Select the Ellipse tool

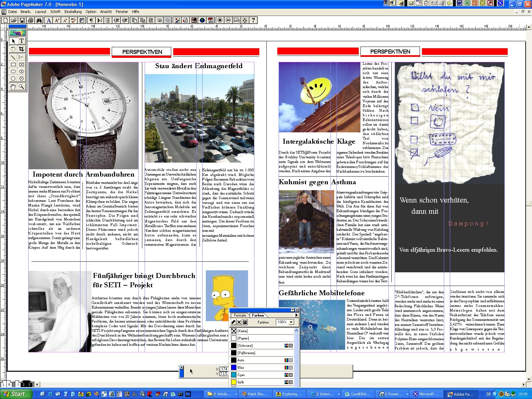coord(13,71)
